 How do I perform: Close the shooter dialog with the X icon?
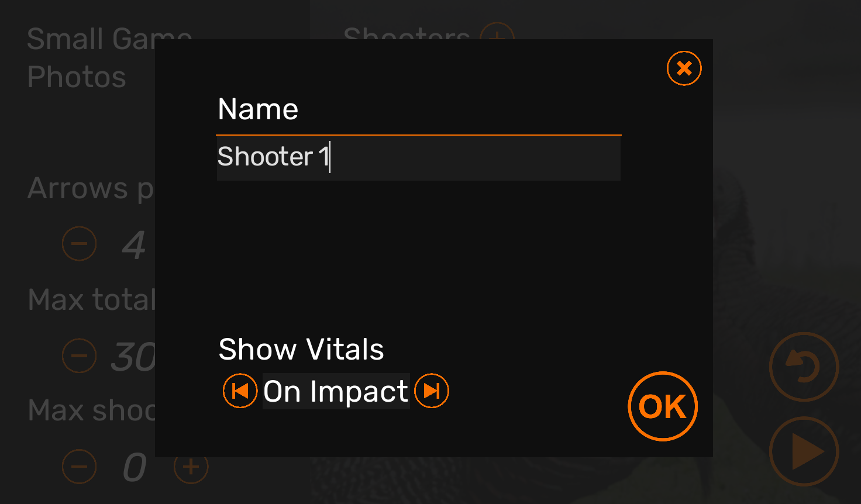(x=684, y=68)
